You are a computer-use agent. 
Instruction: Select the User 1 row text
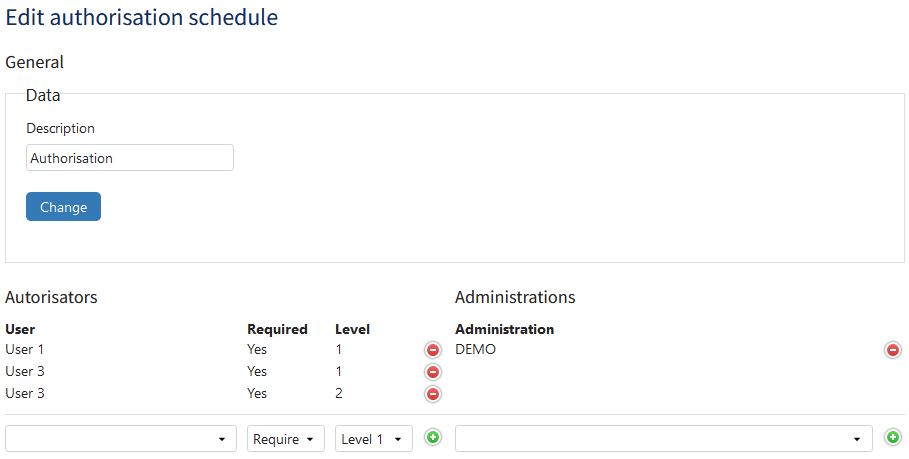[24, 349]
